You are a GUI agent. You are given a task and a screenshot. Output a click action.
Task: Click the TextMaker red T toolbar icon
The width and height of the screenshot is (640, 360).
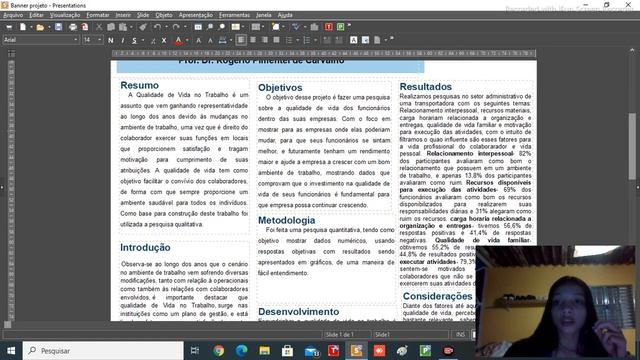pyautogui.click(x=329, y=27)
